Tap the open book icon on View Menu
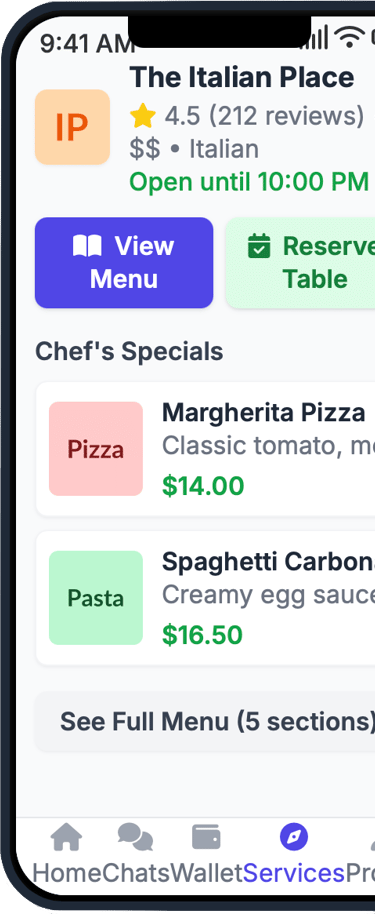 coord(87,246)
